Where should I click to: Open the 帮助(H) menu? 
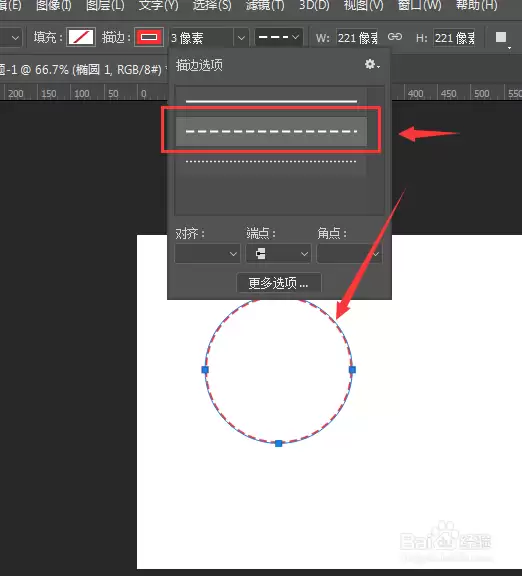click(476, 5)
